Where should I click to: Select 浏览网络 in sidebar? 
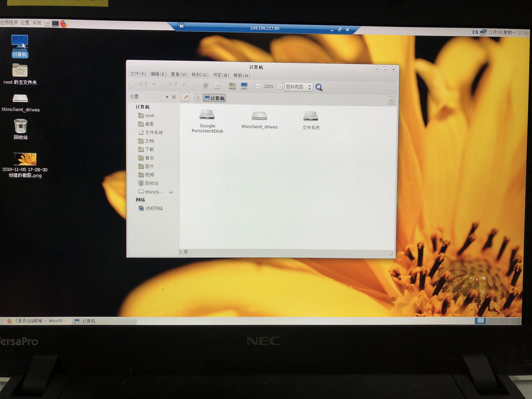[151, 208]
